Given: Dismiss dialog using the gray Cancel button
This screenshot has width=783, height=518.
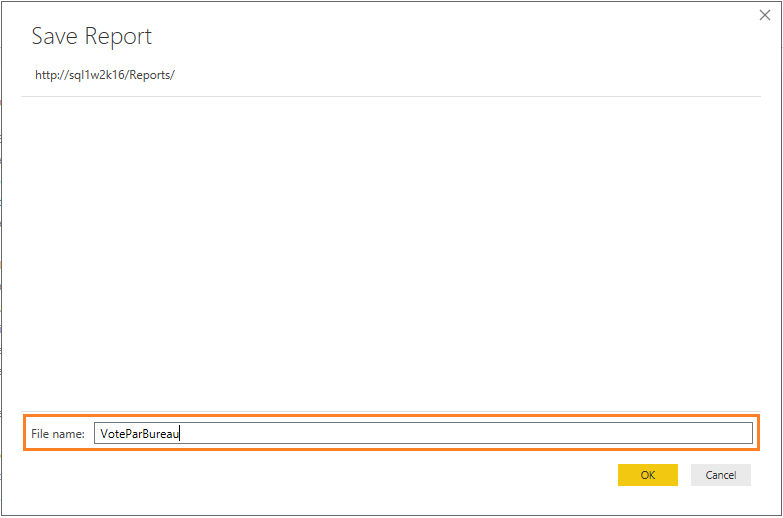Looking at the screenshot, I should click(x=721, y=475).
